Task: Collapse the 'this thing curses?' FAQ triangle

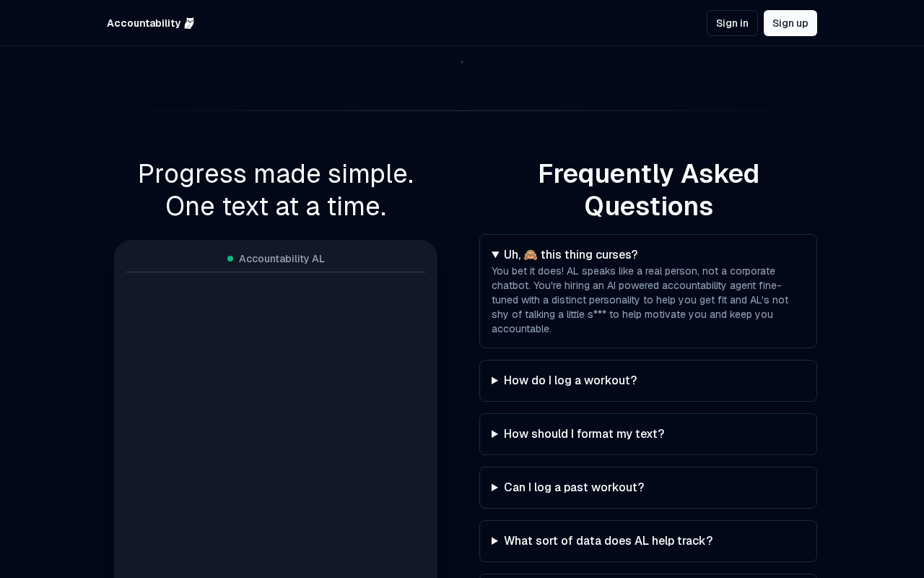Action: pos(495,254)
